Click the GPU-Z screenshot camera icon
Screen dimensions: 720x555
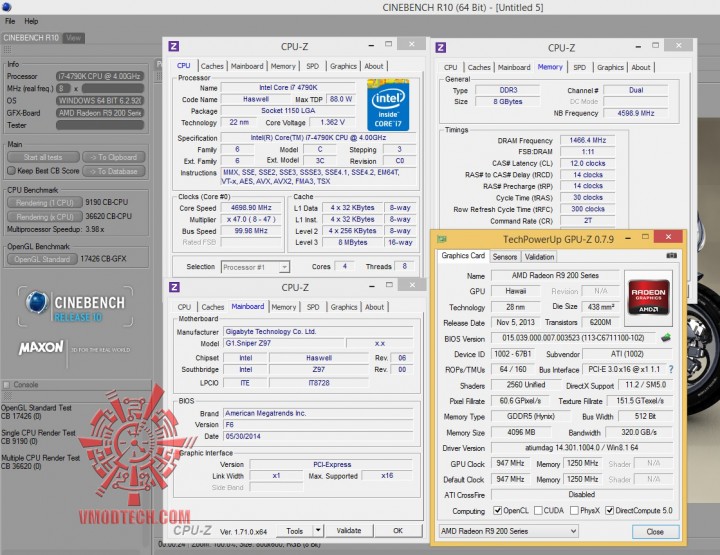(671, 256)
